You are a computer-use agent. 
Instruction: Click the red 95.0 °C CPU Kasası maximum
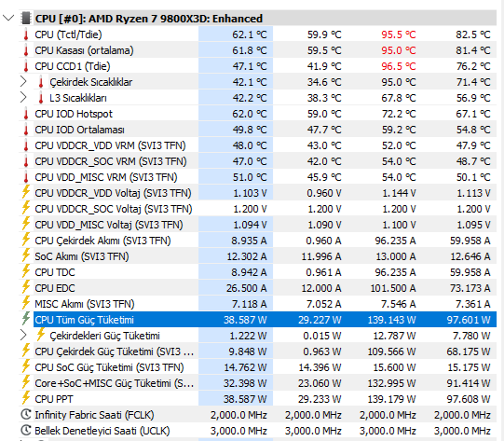point(398,50)
